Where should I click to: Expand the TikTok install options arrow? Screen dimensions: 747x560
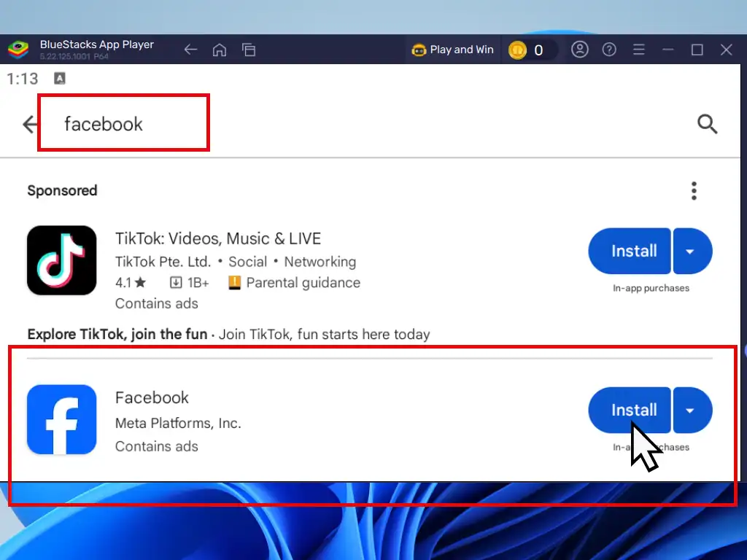pos(692,251)
